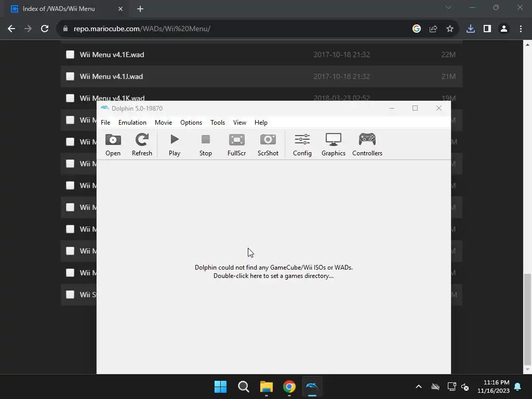Viewport: 532px width, 399px height.
Task: Go forward in Chrome browser
Action: (x=28, y=29)
